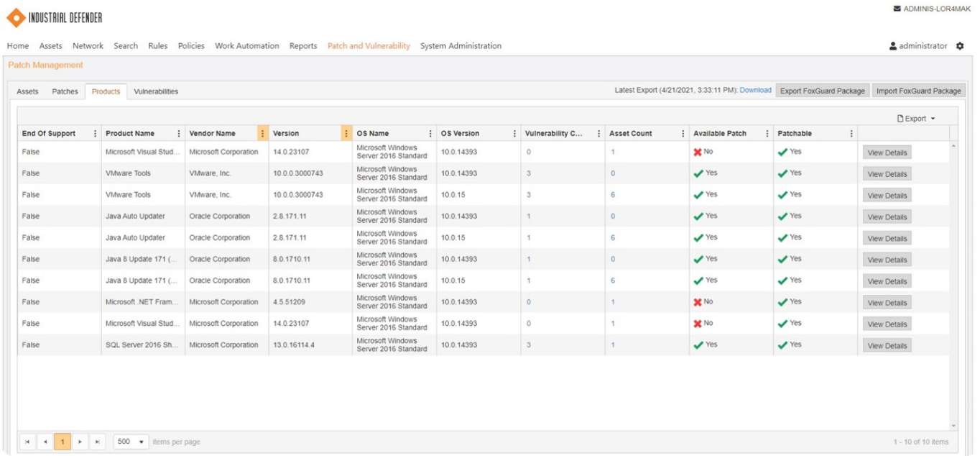
Task: Open the items per page selector showing 500
Action: (129, 441)
